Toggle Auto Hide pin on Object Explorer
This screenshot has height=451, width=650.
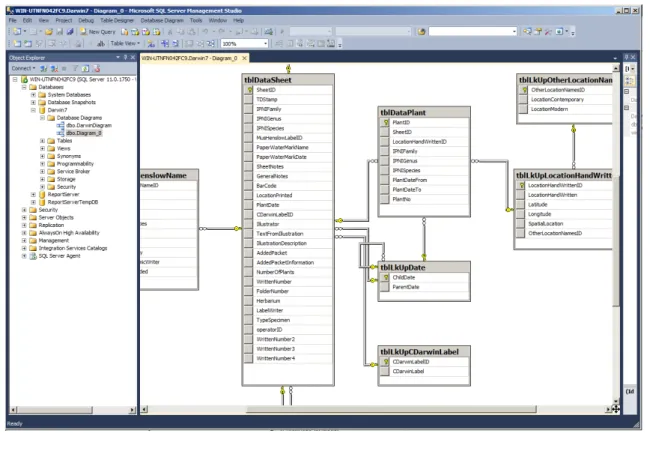click(126, 58)
